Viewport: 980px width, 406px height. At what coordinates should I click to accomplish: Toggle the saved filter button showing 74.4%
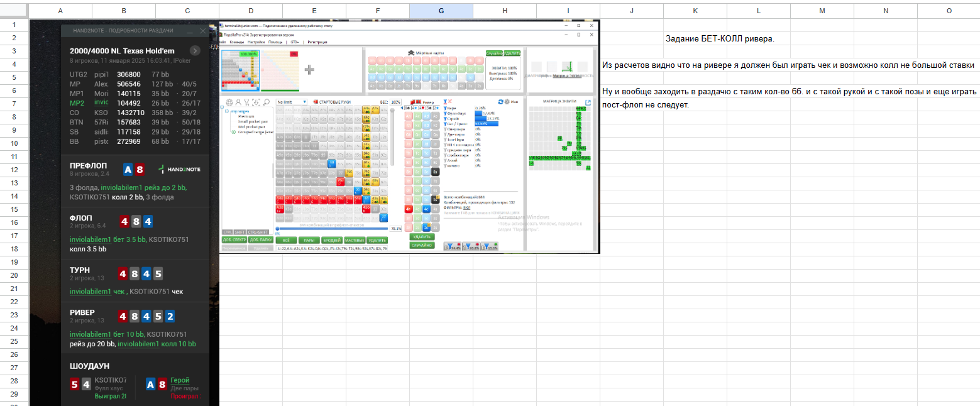tap(453, 246)
